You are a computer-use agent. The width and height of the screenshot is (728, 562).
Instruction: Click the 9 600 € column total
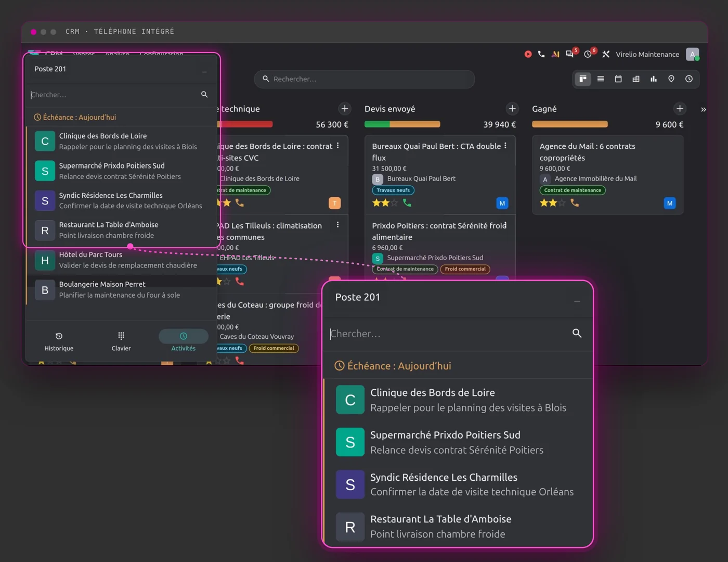670,124
